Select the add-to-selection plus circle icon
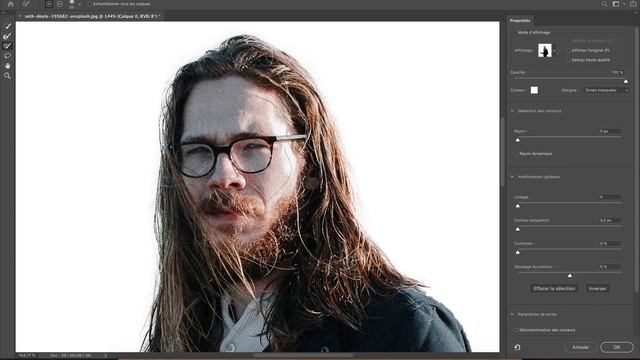Screen dimensions: 640x360 [49, 4]
